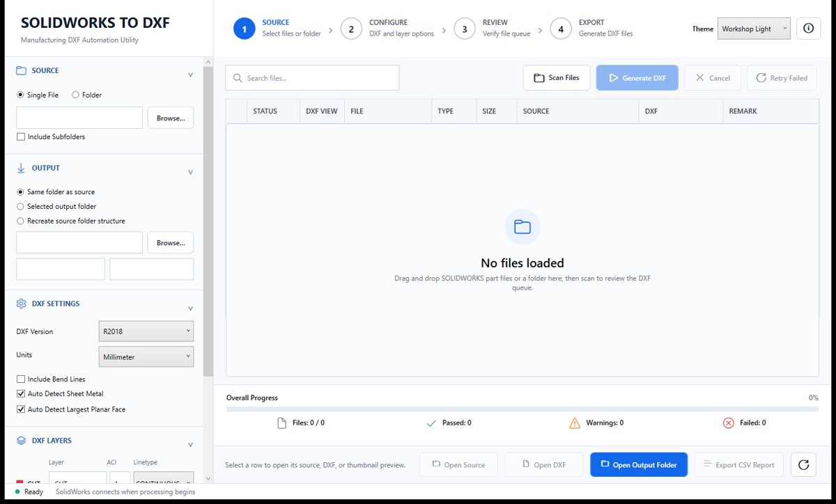Go to step 2 circle in wizard
The image size is (836, 504).
coord(351,29)
